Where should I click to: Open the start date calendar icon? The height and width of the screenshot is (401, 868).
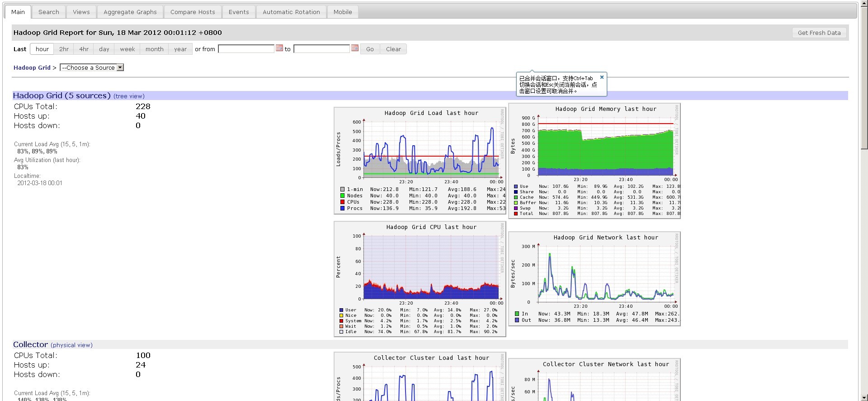coord(279,48)
